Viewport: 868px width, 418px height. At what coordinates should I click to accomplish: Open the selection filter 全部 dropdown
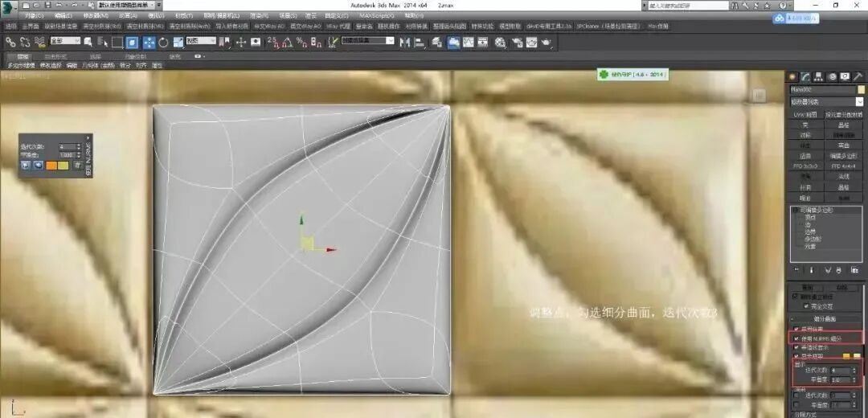tap(65, 41)
